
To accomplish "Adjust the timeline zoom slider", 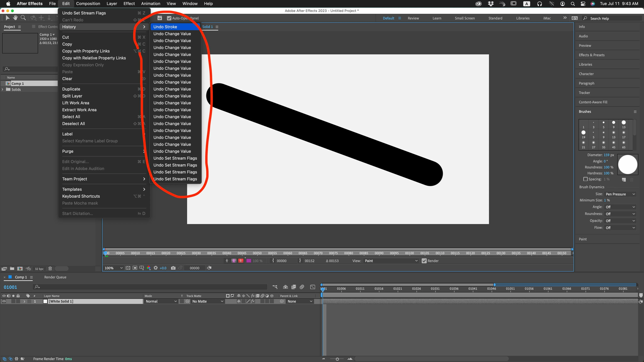I will tap(337, 359).
